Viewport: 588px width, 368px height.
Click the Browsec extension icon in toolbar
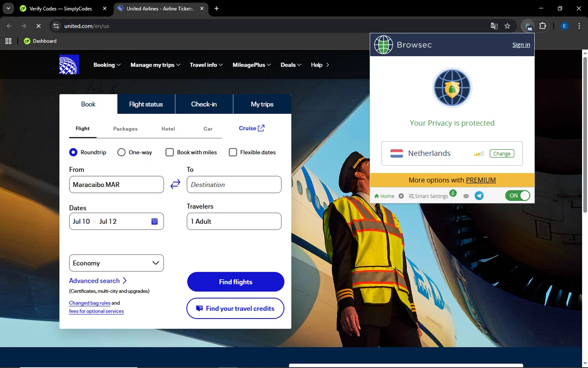pyautogui.click(x=528, y=26)
